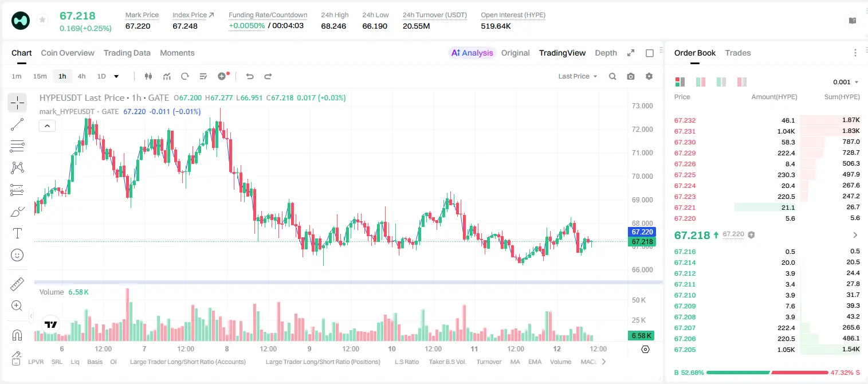
Task: Add HYPEUSDT to favorites star
Action: click(42, 20)
